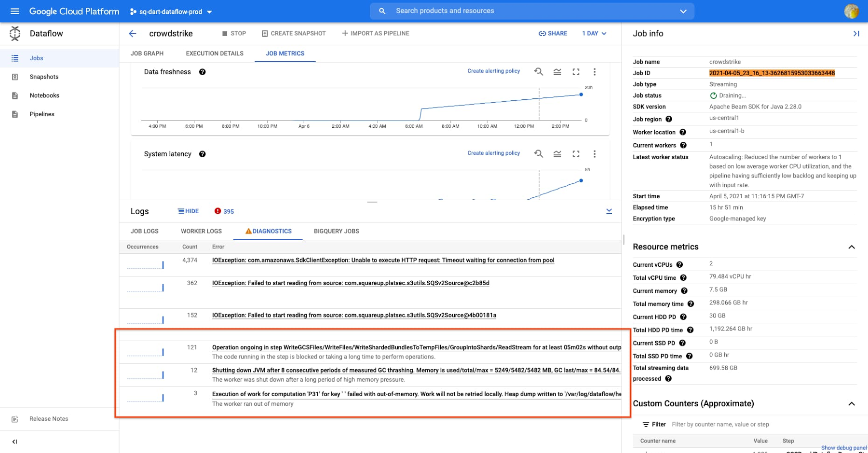Go back with the arrow beside crowdstrike
Image resolution: width=868 pixels, height=453 pixels.
133,33
